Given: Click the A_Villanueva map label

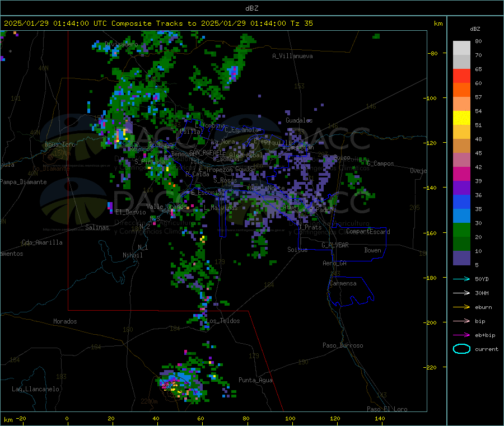Looking at the screenshot, I should pos(292,56).
